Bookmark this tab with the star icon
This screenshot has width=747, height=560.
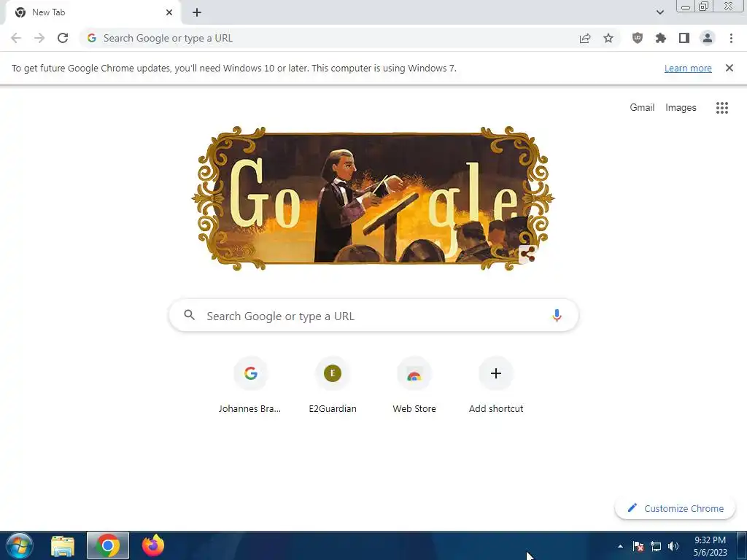click(608, 38)
